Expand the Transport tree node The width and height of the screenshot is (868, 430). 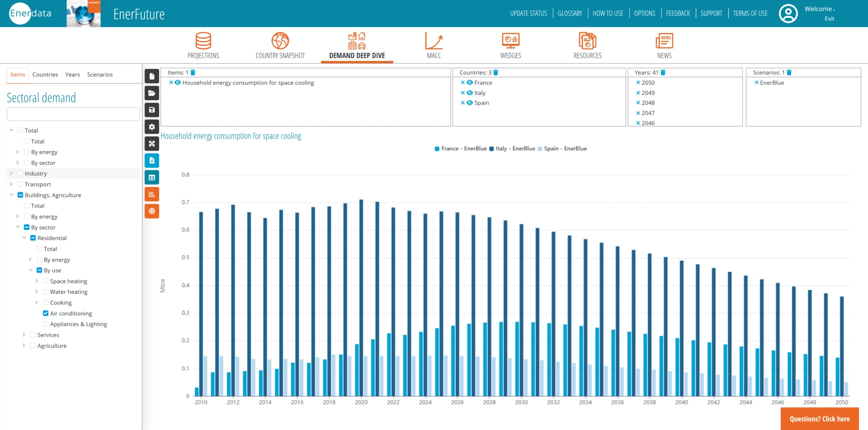[x=11, y=184]
